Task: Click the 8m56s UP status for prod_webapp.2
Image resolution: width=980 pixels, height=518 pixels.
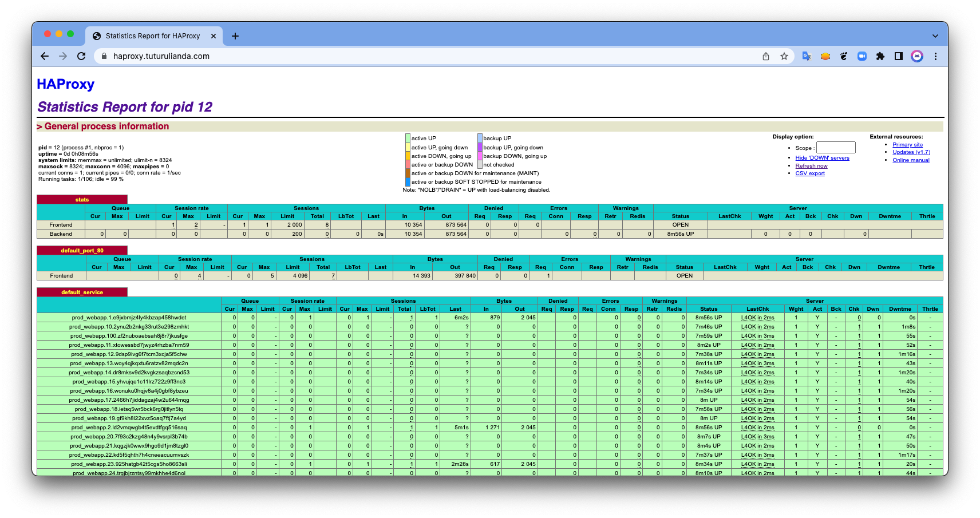Action: (709, 428)
